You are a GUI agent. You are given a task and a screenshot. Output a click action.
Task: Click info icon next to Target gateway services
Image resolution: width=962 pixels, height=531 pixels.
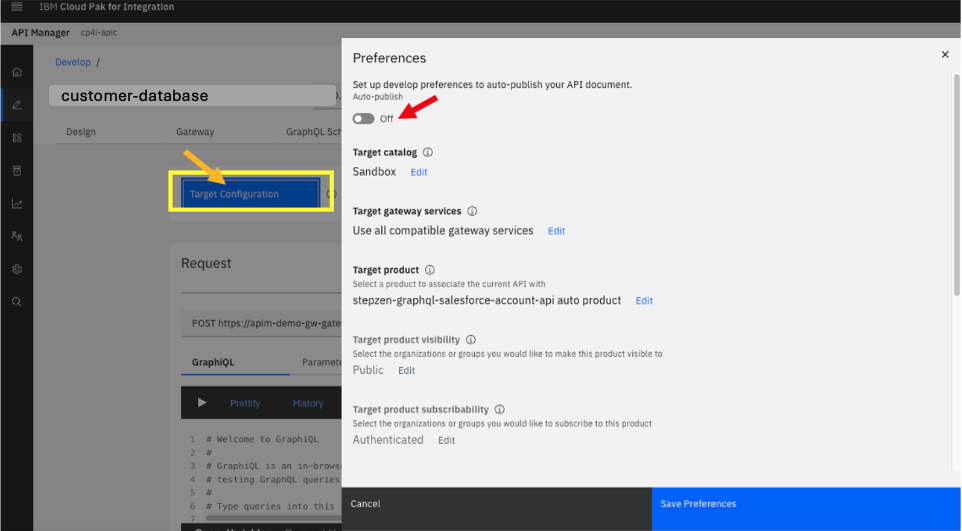[472, 212]
